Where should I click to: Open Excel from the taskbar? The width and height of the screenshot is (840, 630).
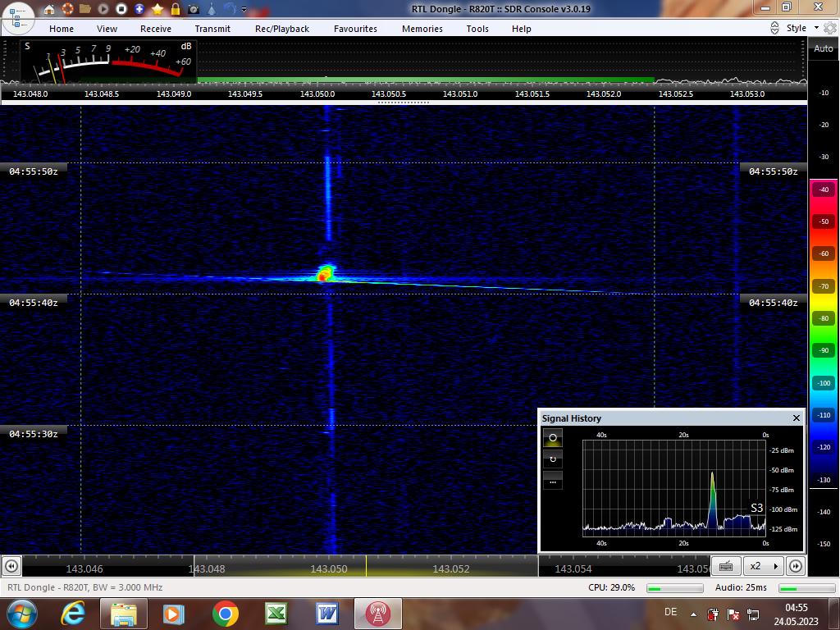pyautogui.click(x=276, y=614)
